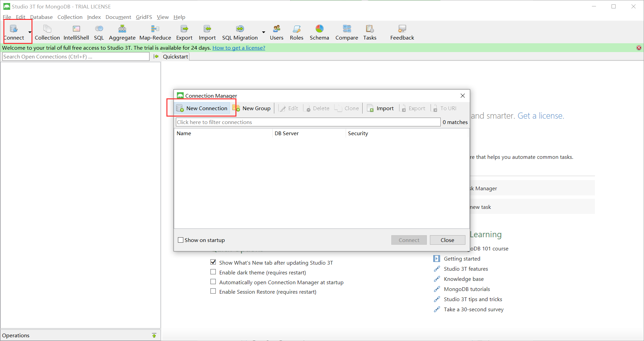The image size is (644, 341).
Task: Create a New Group in Connection Manager
Action: (x=252, y=108)
